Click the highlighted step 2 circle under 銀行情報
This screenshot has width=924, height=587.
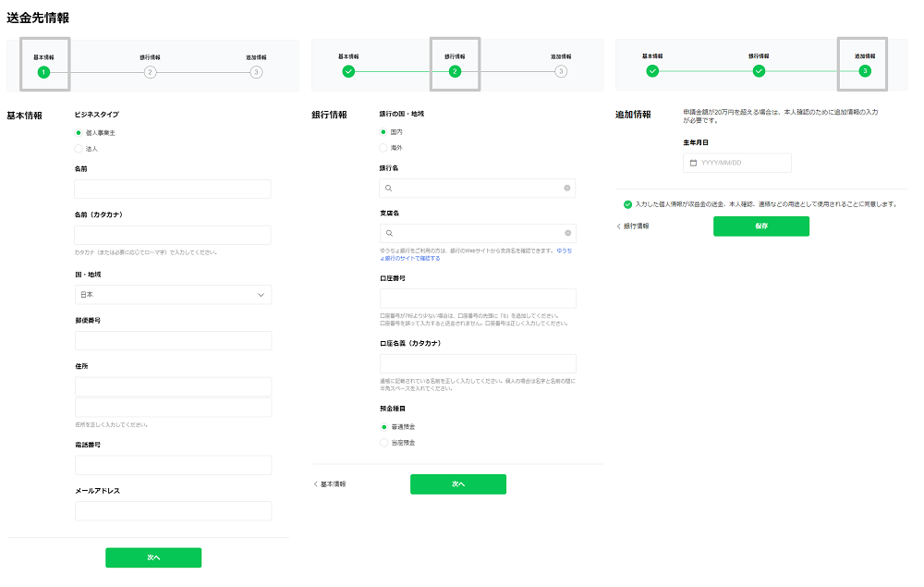[455, 72]
